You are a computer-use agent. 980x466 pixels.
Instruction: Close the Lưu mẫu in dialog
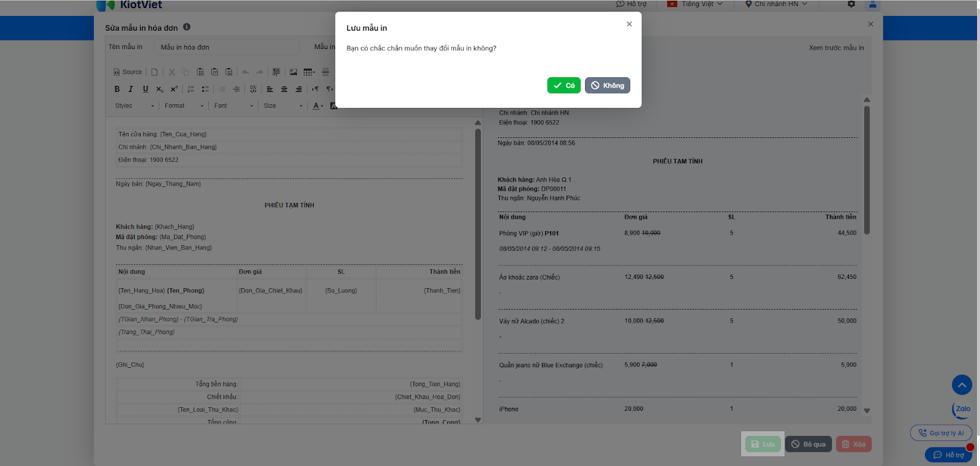629,24
